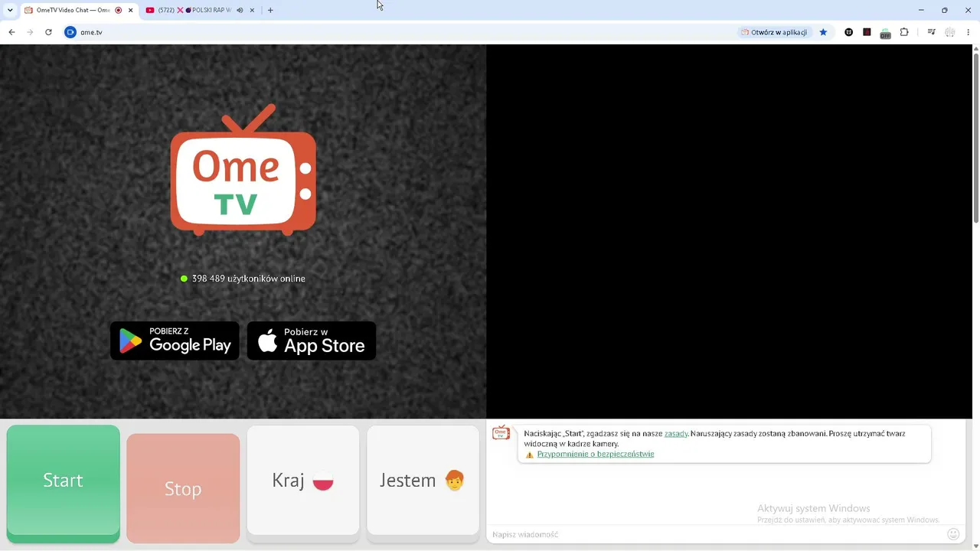Open the extension showing OFF badge
The height and width of the screenshot is (551, 980).
[x=885, y=33]
